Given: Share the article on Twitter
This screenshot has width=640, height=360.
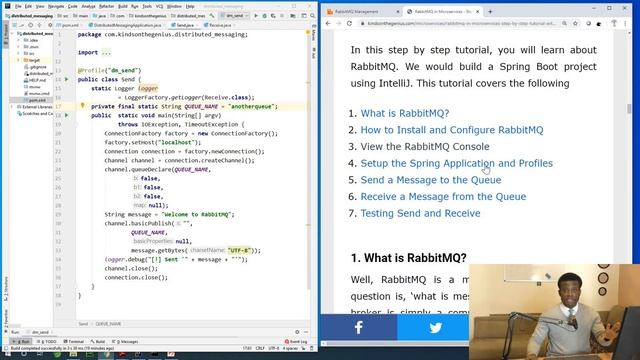Looking at the screenshot, I should pos(435,327).
